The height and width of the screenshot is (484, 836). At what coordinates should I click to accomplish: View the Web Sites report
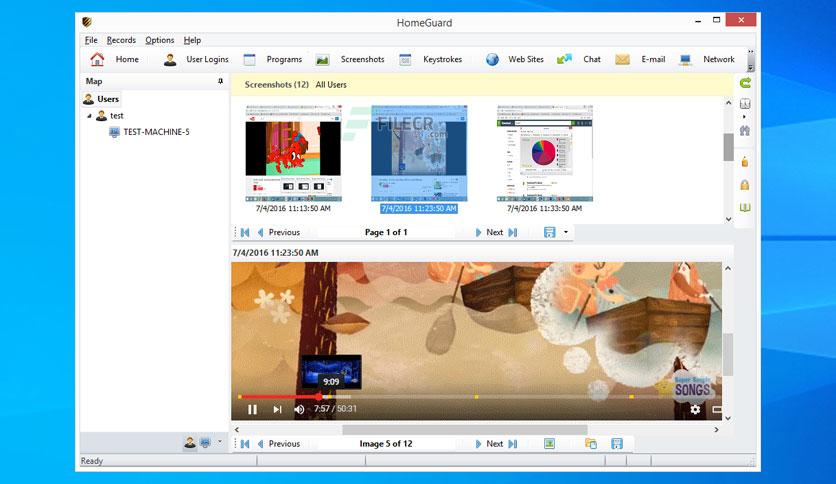515,59
